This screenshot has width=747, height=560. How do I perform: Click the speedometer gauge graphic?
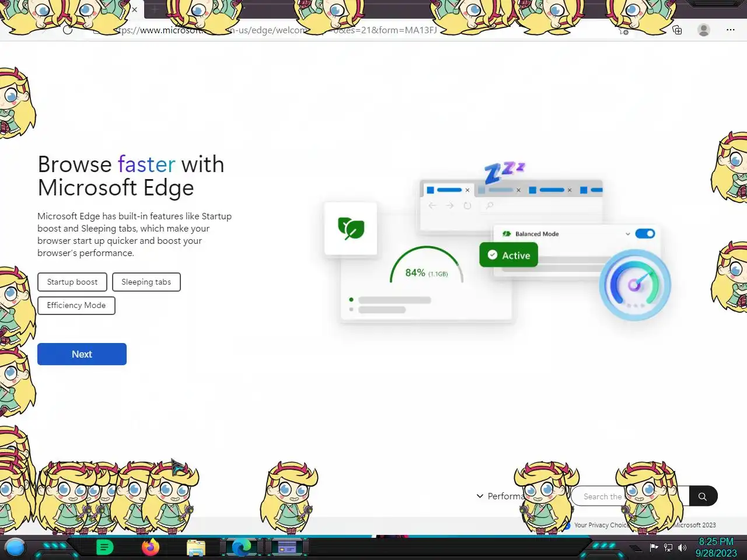635,285
